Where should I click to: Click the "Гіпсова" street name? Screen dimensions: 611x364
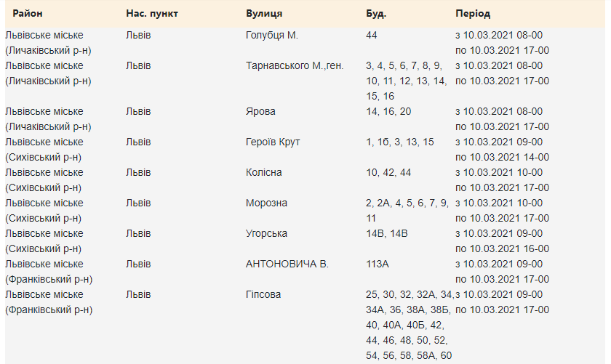[263, 294]
